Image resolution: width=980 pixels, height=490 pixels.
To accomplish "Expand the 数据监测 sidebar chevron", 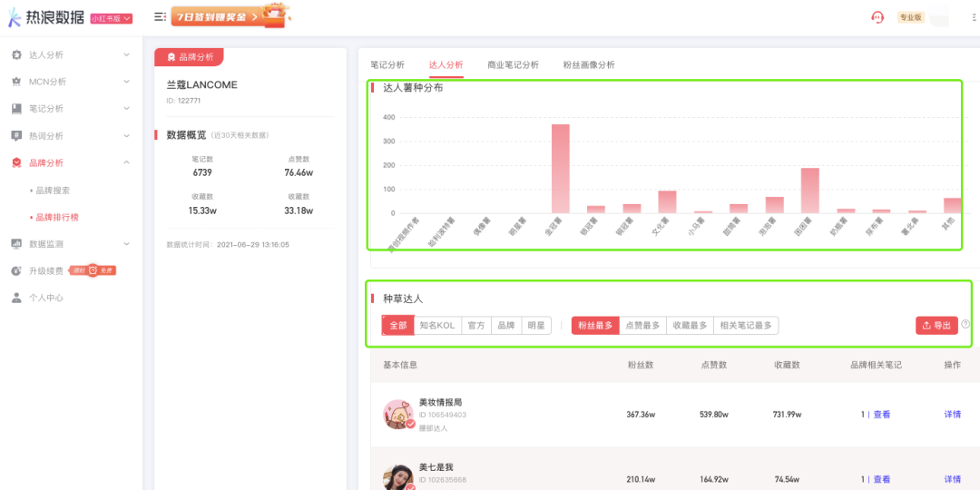I will click(127, 244).
